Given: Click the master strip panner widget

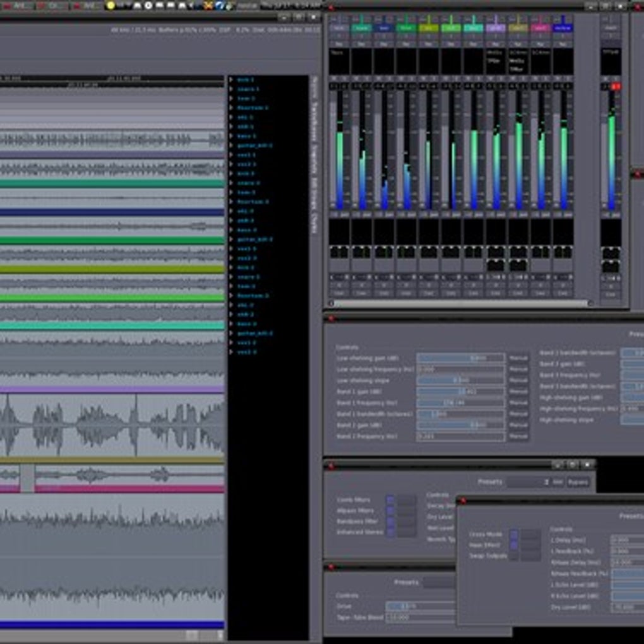Looking at the screenshot, I should coord(610,253).
